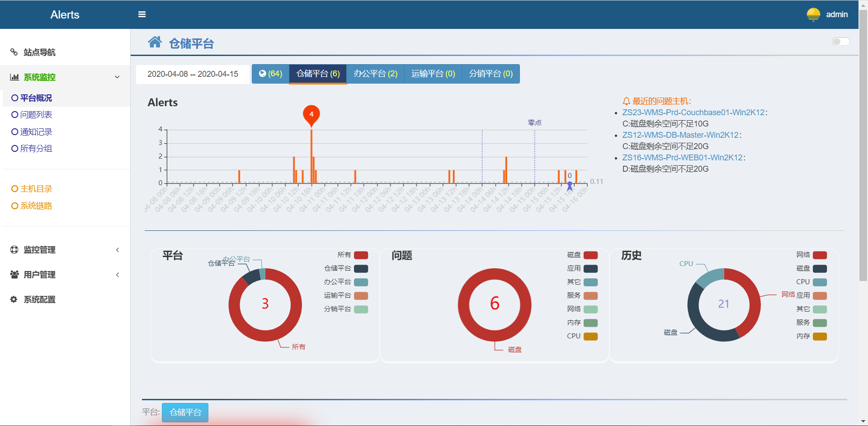Viewport: 868px width, 426px height.
Task: Click the 问题列表 circle icon
Action: tap(15, 115)
